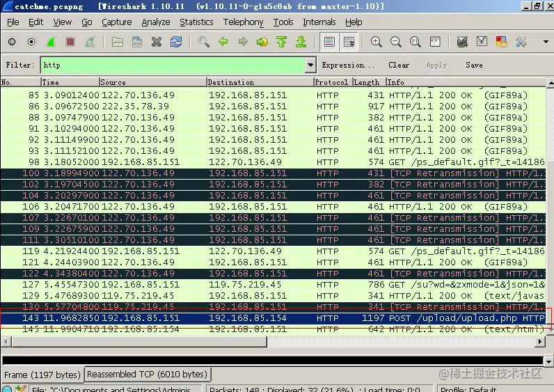Screen dimensions: 554x392
Task: Toggle auto scroll in live capture
Action: coord(349,42)
